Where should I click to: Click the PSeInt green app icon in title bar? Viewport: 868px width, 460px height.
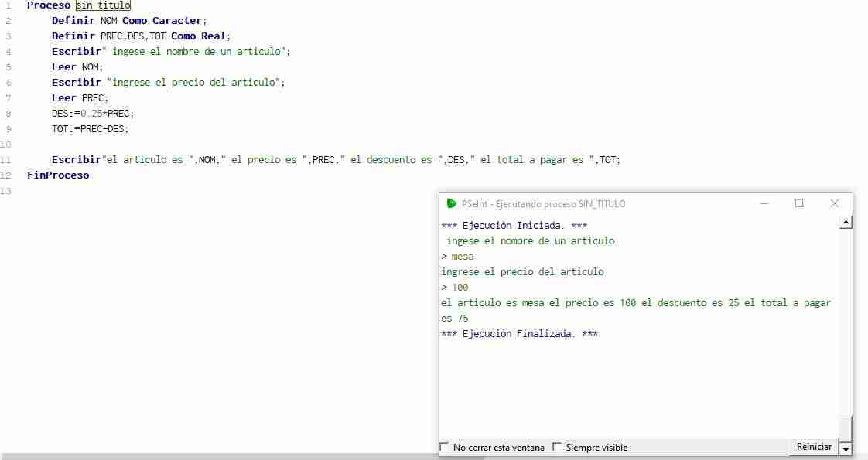(451, 203)
